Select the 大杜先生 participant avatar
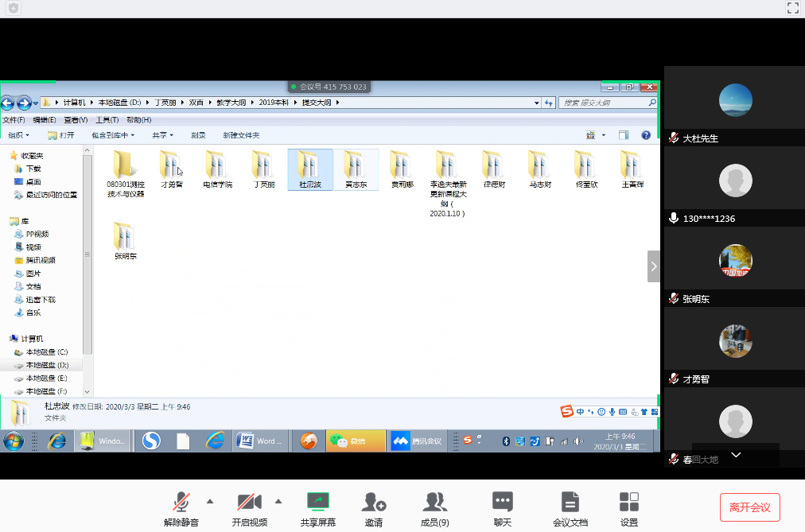The image size is (805, 532). click(x=735, y=100)
